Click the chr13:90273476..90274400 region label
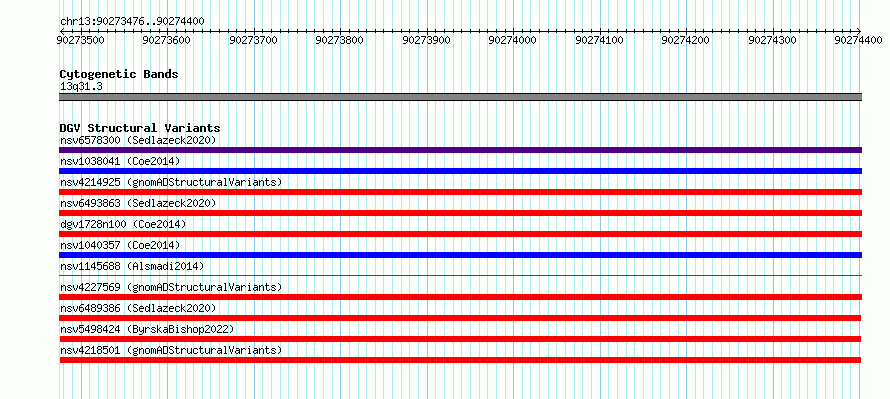 pos(132,22)
